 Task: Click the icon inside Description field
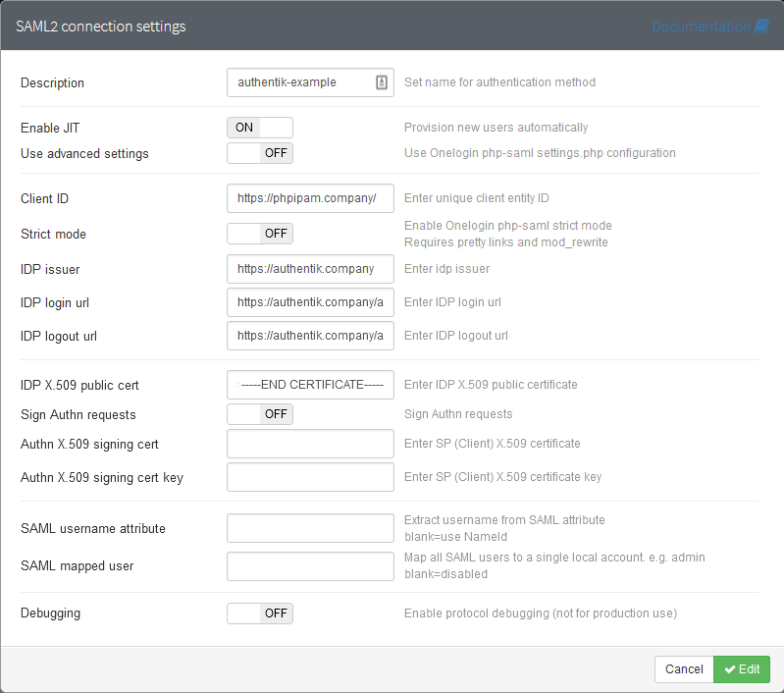click(382, 83)
